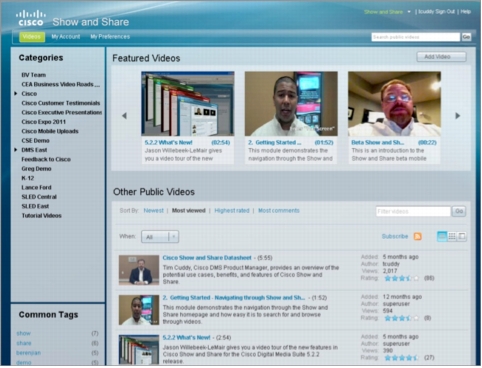This screenshot has width=482, height=368.
Task: Open the My Preferences tab
Action: pyautogui.click(x=110, y=37)
